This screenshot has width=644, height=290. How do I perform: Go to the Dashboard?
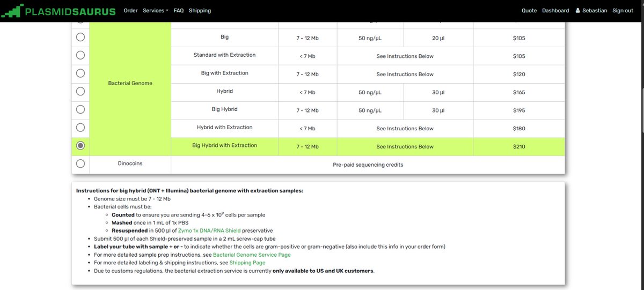(555, 11)
